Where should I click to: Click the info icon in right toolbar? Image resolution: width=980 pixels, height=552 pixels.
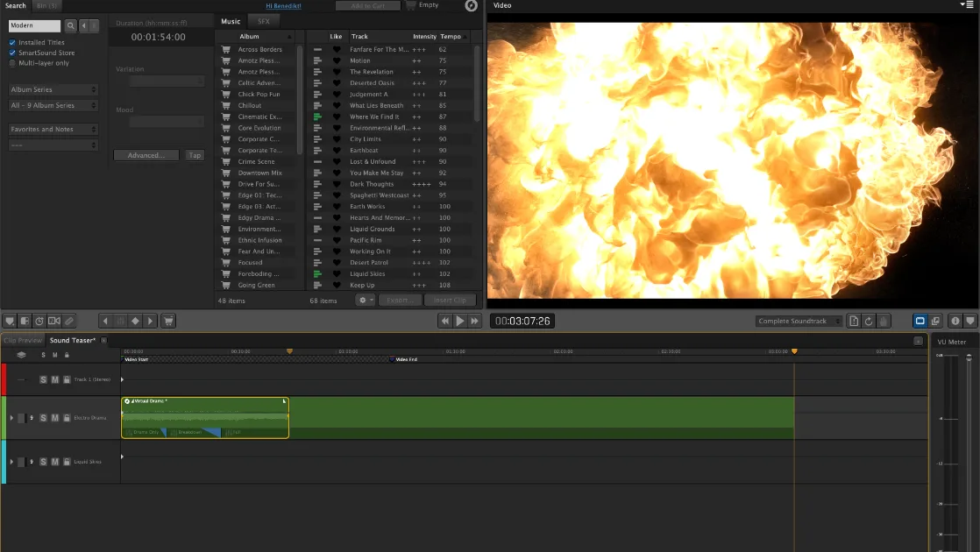click(x=955, y=321)
